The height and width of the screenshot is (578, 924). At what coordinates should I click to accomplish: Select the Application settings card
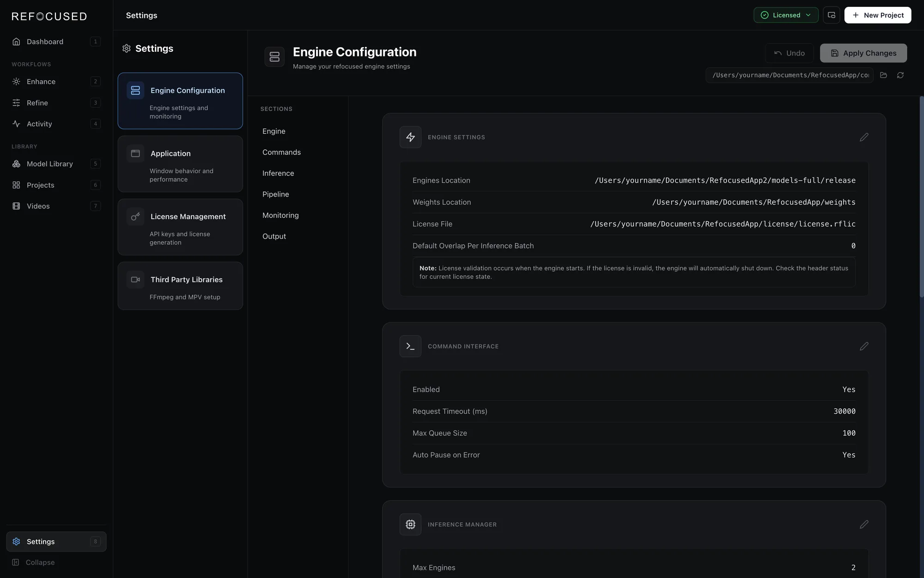point(180,164)
